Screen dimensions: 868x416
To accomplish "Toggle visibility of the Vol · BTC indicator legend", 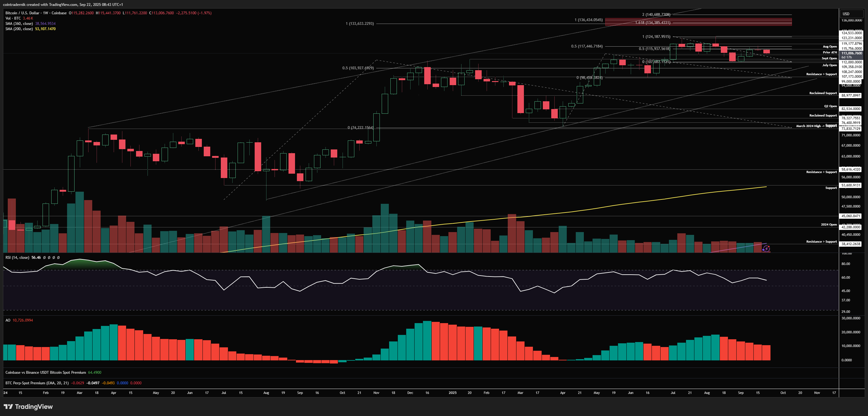I will coord(13,18).
